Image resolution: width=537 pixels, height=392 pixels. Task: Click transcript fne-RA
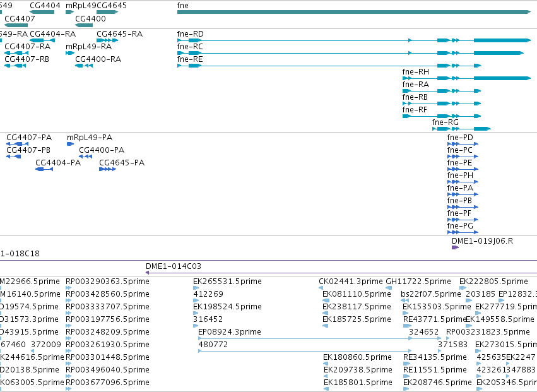[415, 85]
